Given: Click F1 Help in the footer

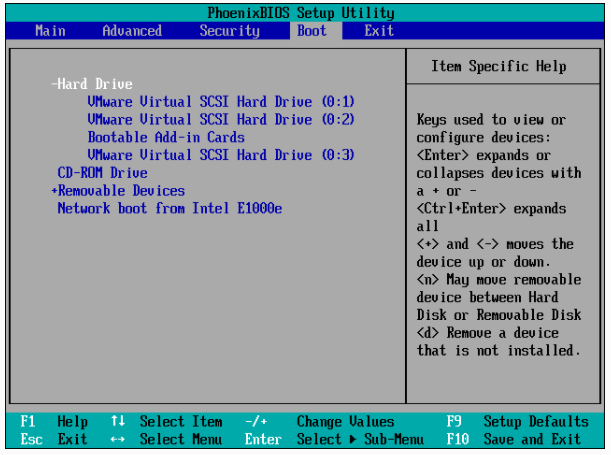Looking at the screenshot, I should point(54,421).
